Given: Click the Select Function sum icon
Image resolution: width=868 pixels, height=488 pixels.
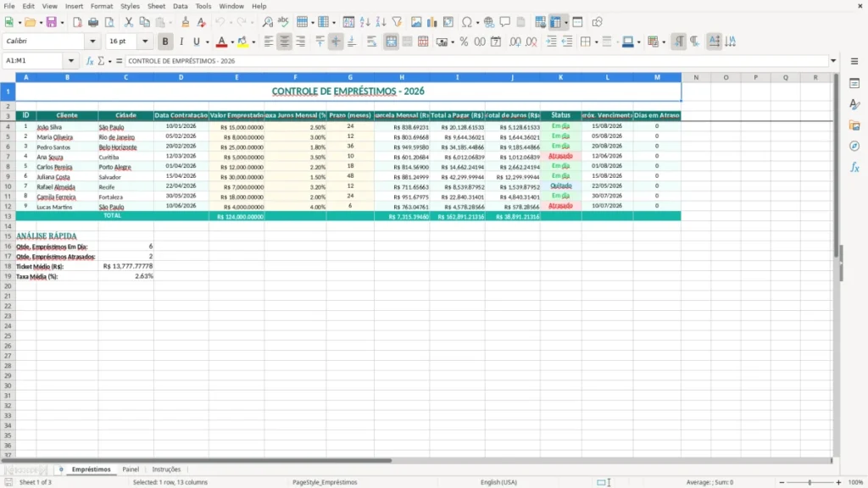Looking at the screenshot, I should pos(101,61).
